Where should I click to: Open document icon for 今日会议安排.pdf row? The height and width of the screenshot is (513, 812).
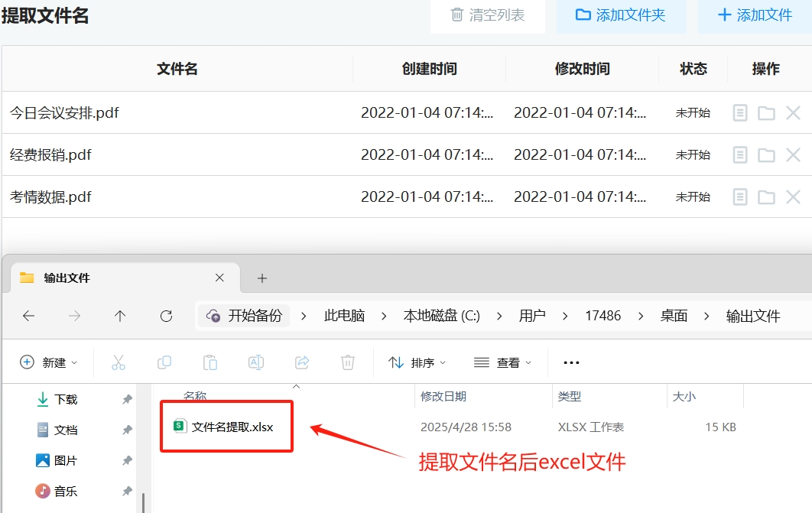pyautogui.click(x=740, y=113)
